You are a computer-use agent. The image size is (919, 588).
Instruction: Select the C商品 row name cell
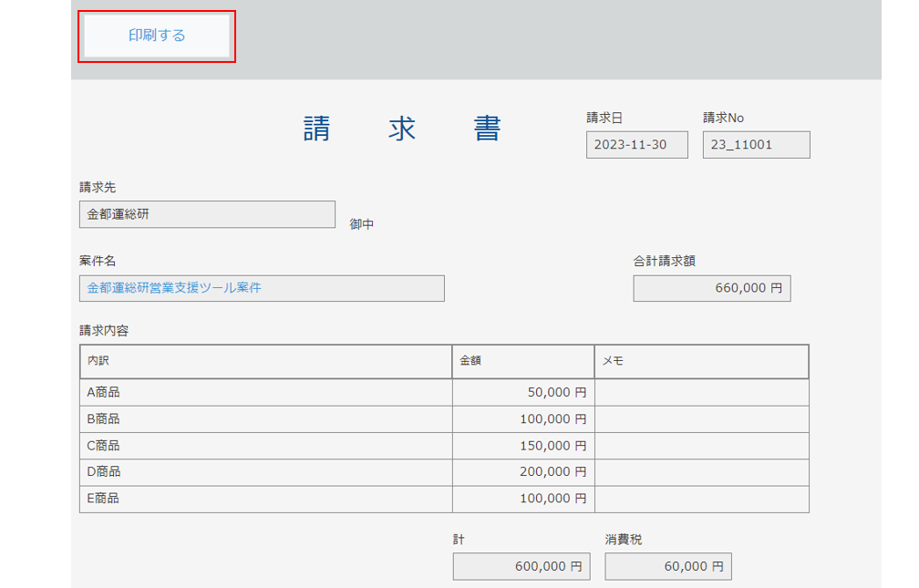(265, 446)
